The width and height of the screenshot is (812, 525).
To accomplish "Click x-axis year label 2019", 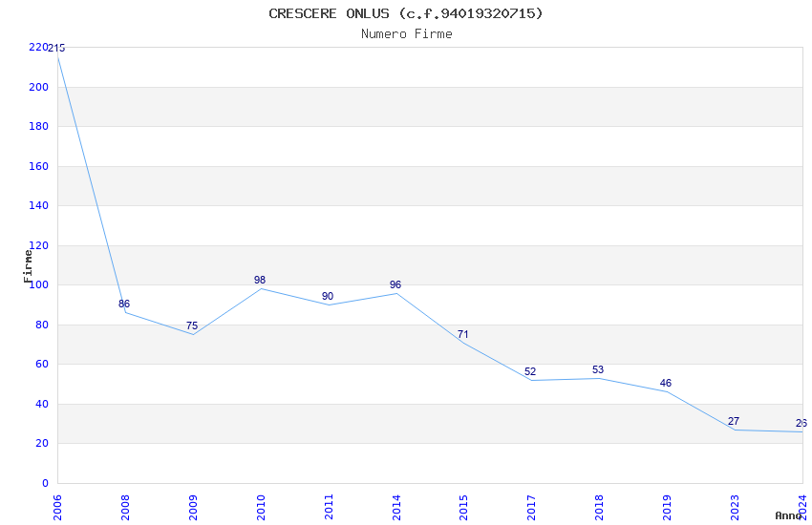I will [x=667, y=508].
